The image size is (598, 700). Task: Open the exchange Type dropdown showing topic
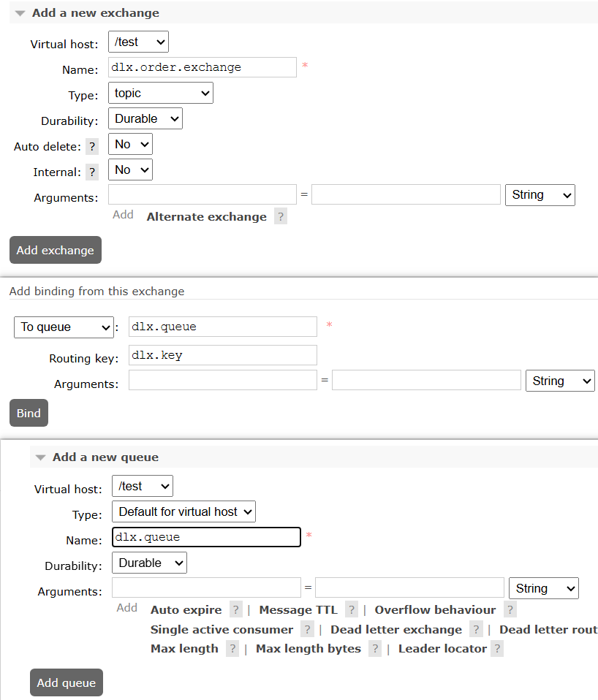pyautogui.click(x=161, y=93)
